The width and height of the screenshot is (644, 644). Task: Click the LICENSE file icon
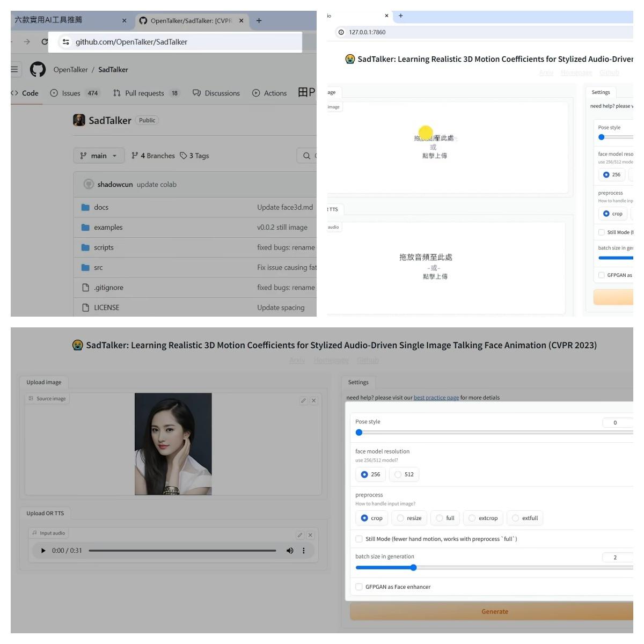coord(85,308)
